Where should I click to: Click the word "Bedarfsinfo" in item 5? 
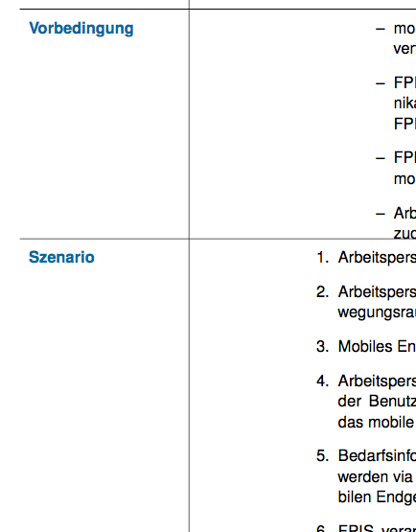pyautogui.click(x=377, y=456)
